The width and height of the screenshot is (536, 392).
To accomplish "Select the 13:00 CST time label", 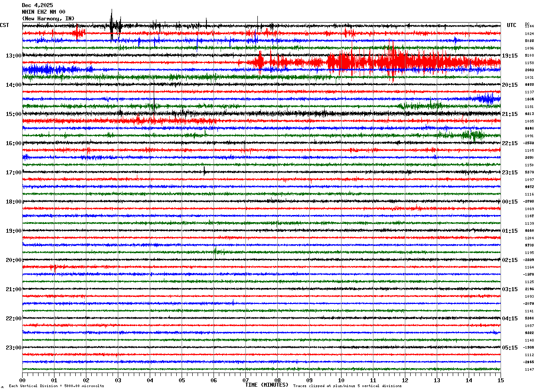I will (13, 56).
